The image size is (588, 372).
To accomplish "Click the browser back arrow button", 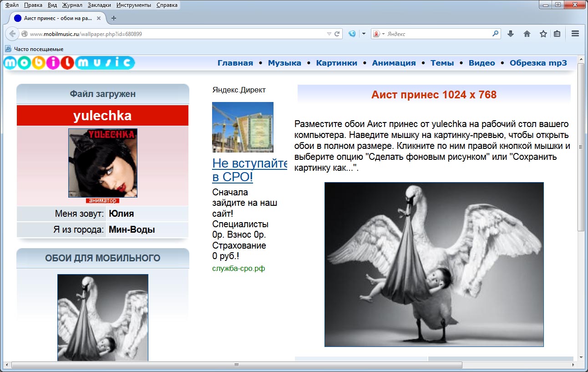I will 12,34.
